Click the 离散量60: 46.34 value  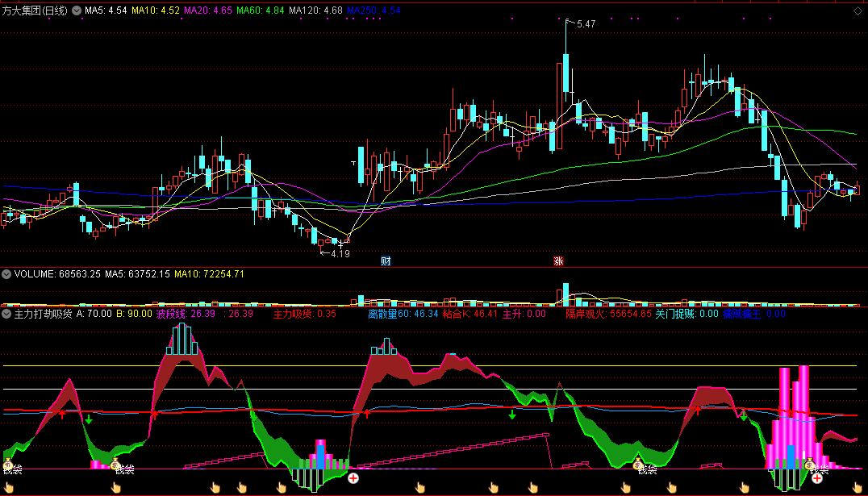pyautogui.click(x=403, y=314)
